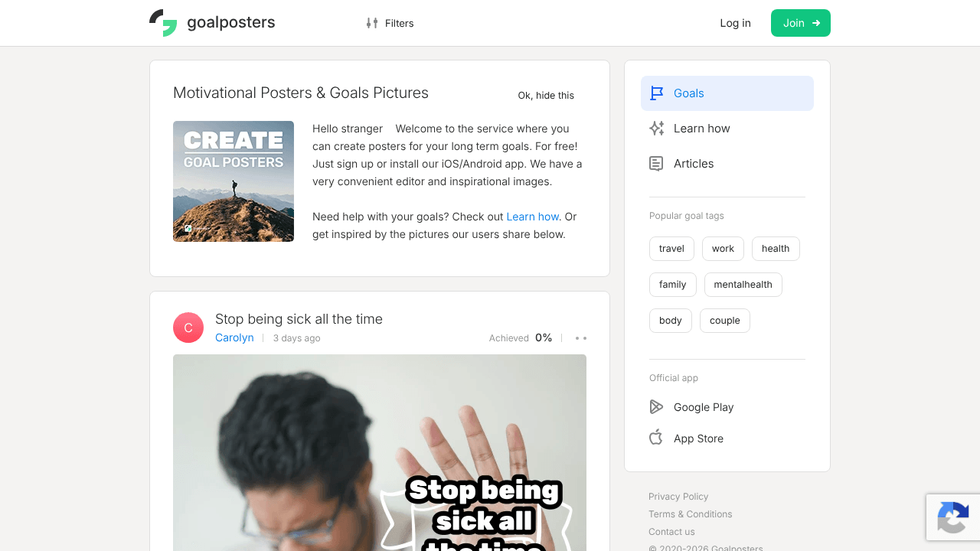The image size is (980, 551).
Task: Click the Filters sliders icon
Action: pos(372,23)
